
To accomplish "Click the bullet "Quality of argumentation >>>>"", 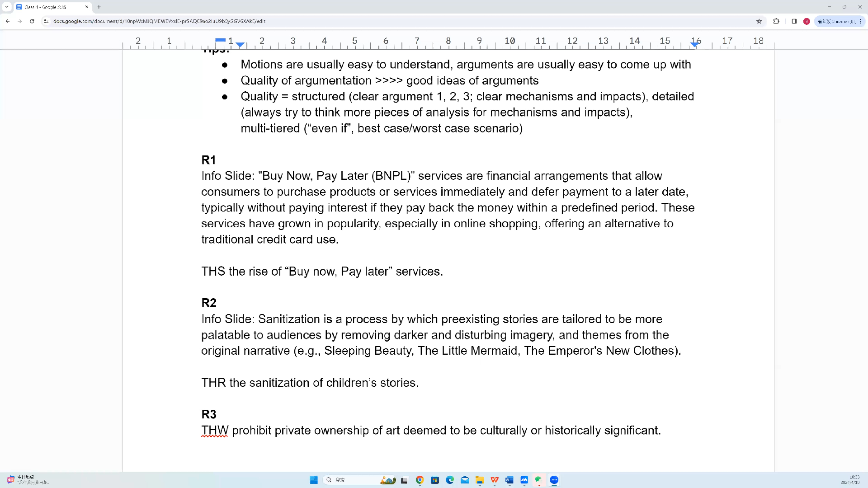I will (390, 80).
